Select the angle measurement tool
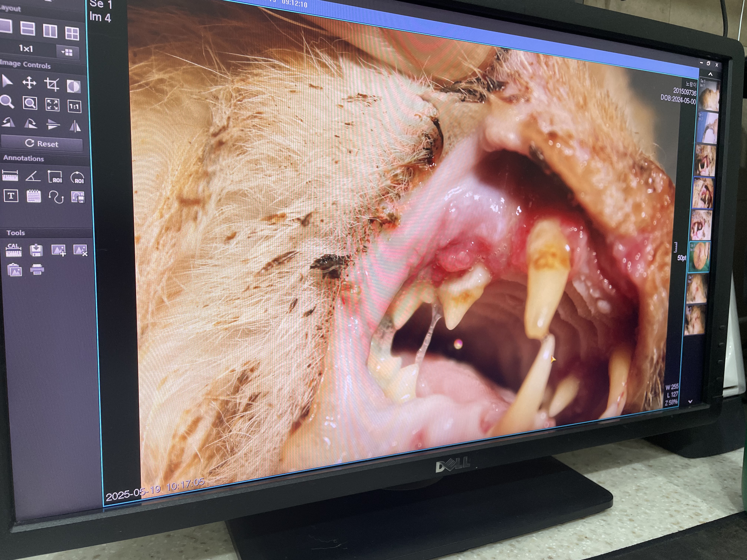 click(33, 176)
